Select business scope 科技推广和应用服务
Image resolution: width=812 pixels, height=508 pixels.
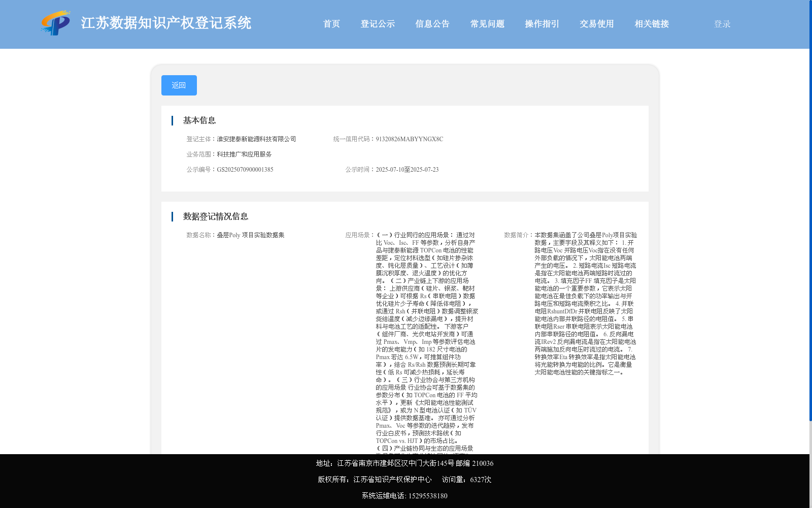pos(244,154)
